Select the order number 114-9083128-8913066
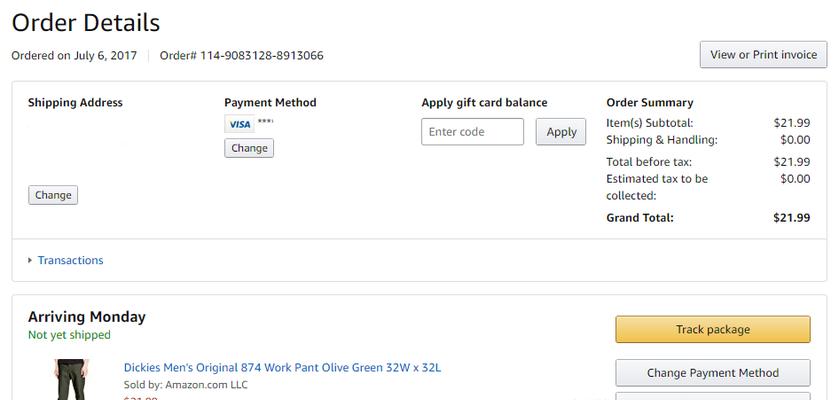This screenshot has height=400, width=839. coord(262,56)
